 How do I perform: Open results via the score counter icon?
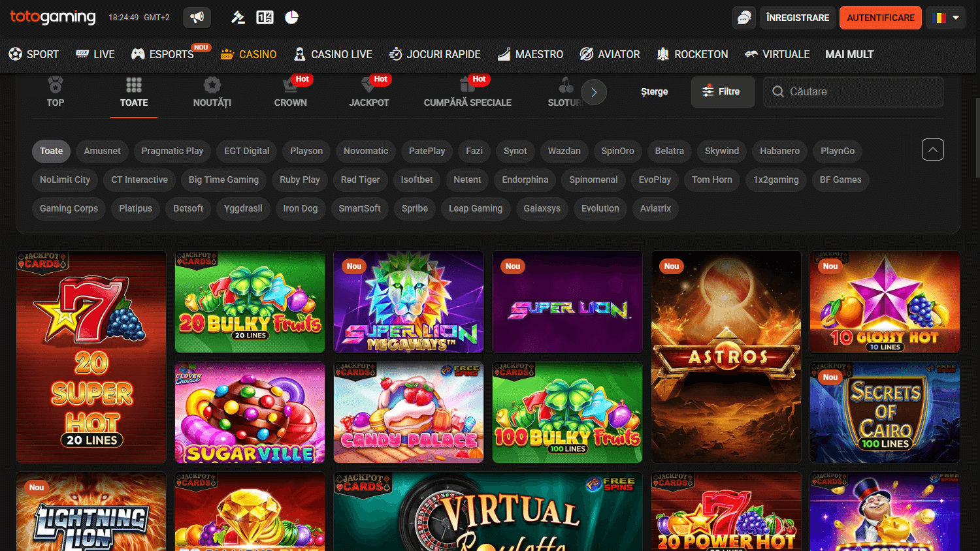coord(265,17)
